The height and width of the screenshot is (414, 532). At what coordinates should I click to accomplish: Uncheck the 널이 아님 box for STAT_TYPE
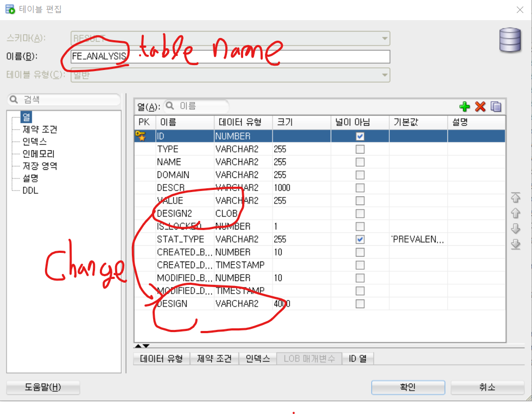click(x=360, y=239)
